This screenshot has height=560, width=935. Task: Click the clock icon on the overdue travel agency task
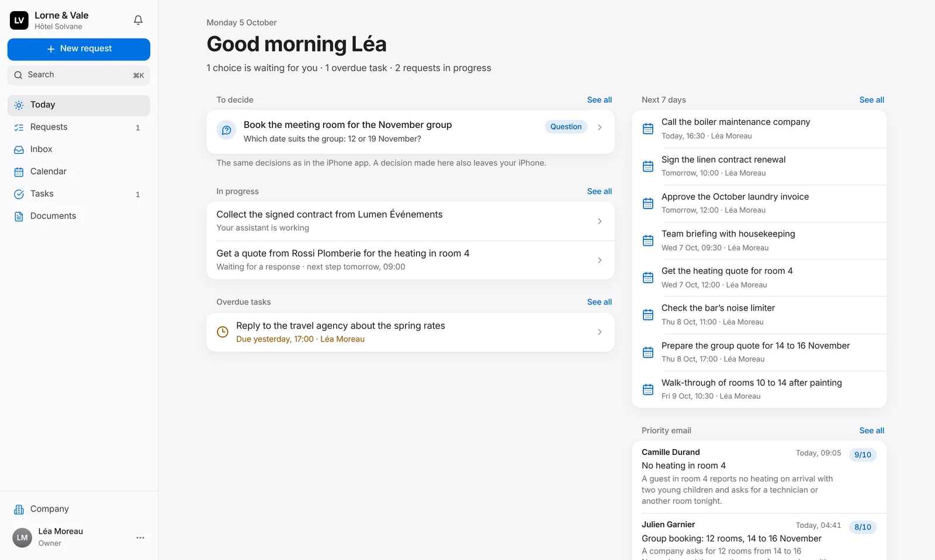[223, 332]
